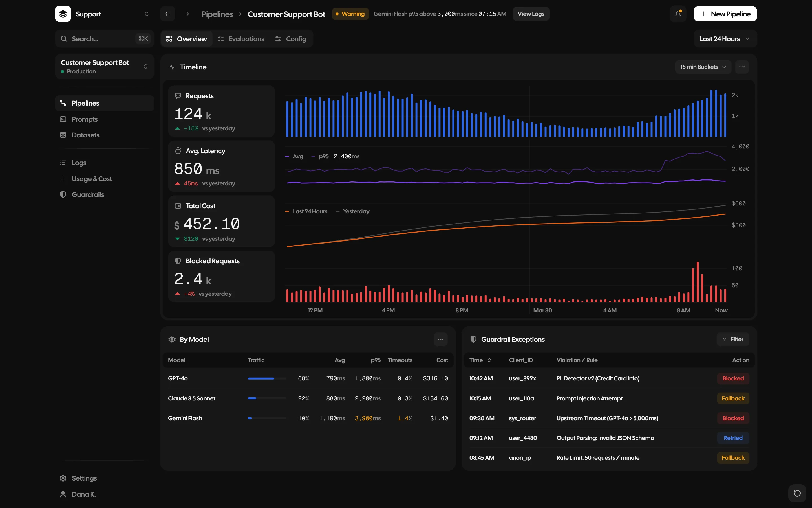Image resolution: width=812 pixels, height=508 pixels.
Task: Click Fallback badge for anon_ip row
Action: (733, 458)
